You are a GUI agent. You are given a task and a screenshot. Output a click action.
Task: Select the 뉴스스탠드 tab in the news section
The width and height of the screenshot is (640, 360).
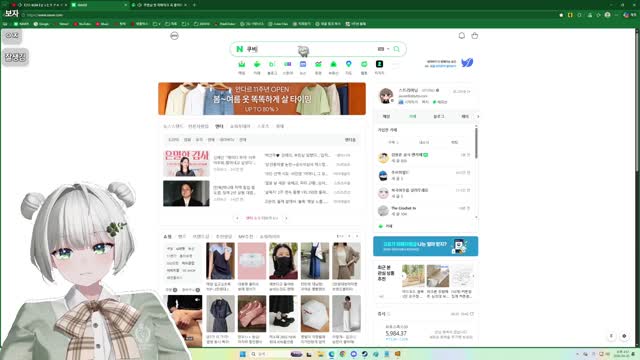coord(173,126)
